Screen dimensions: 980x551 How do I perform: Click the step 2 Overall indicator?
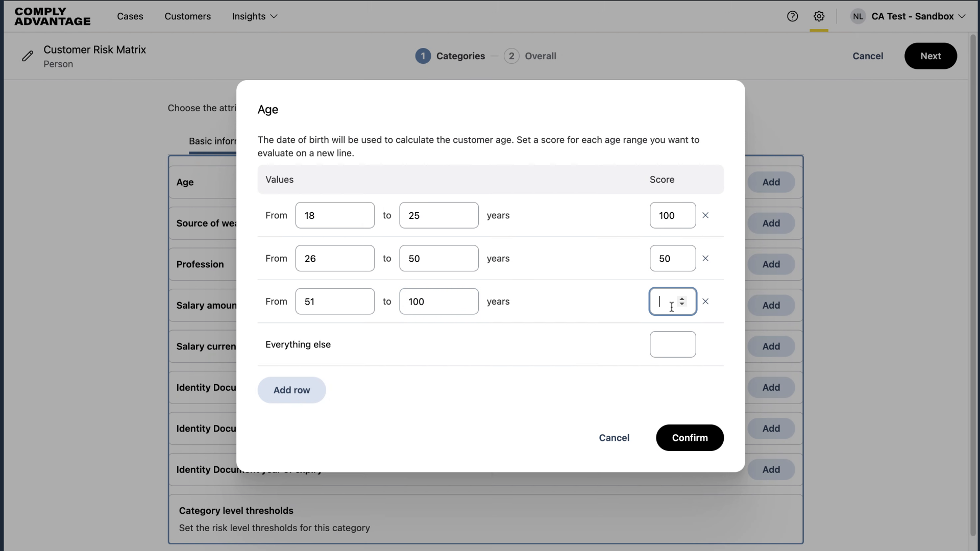pyautogui.click(x=511, y=56)
